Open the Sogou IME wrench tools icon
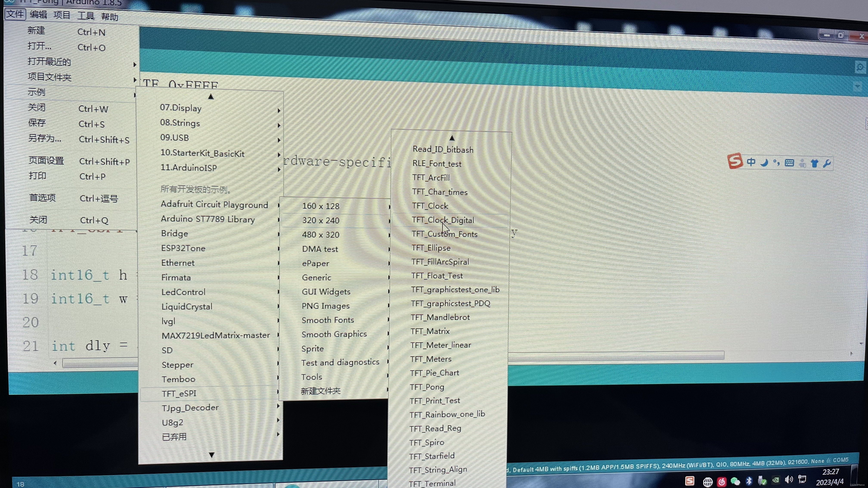This screenshot has height=488, width=868. click(x=827, y=164)
